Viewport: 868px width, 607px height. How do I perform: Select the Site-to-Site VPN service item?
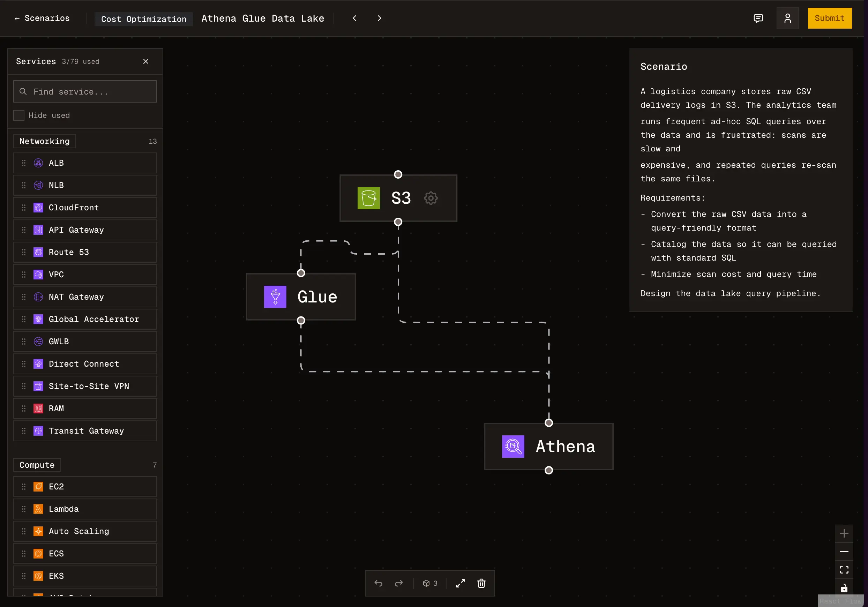[85, 386]
